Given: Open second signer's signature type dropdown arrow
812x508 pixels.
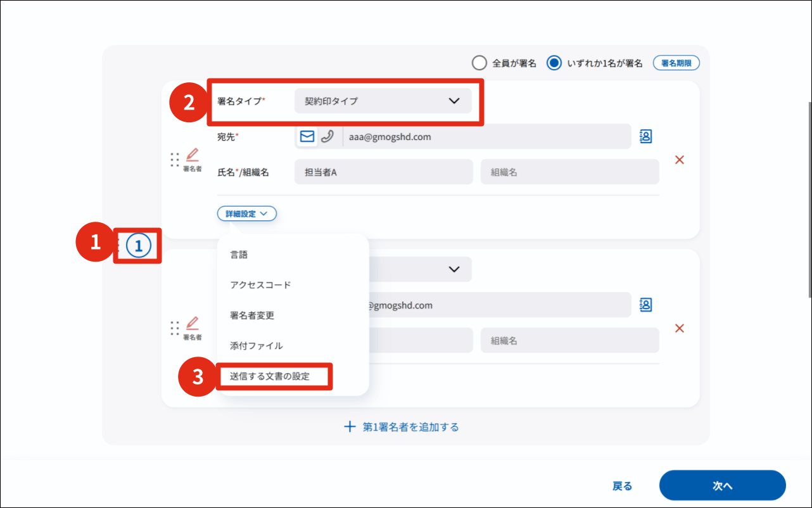Looking at the screenshot, I should tap(454, 269).
